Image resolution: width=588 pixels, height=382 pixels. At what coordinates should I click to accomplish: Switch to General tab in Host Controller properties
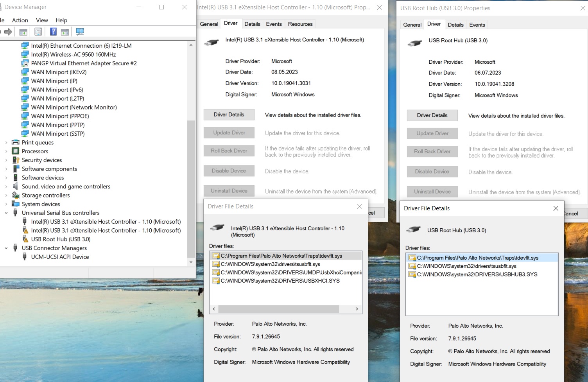tap(209, 24)
